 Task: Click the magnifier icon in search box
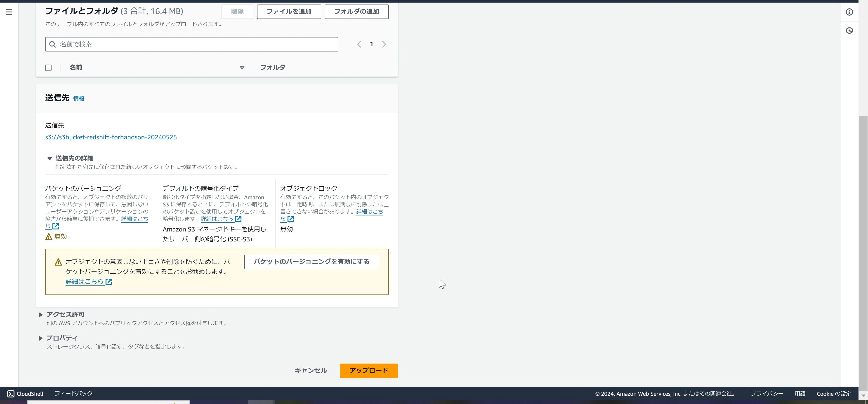pos(53,44)
